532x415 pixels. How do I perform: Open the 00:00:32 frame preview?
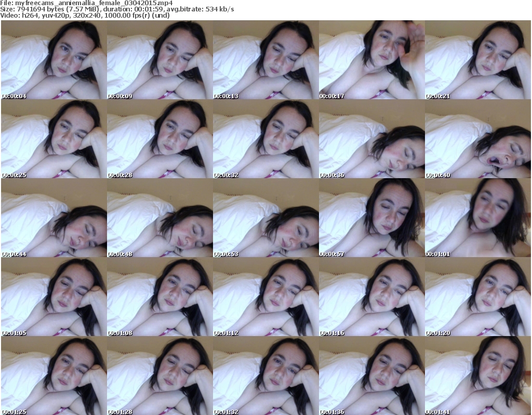[x=265, y=139]
